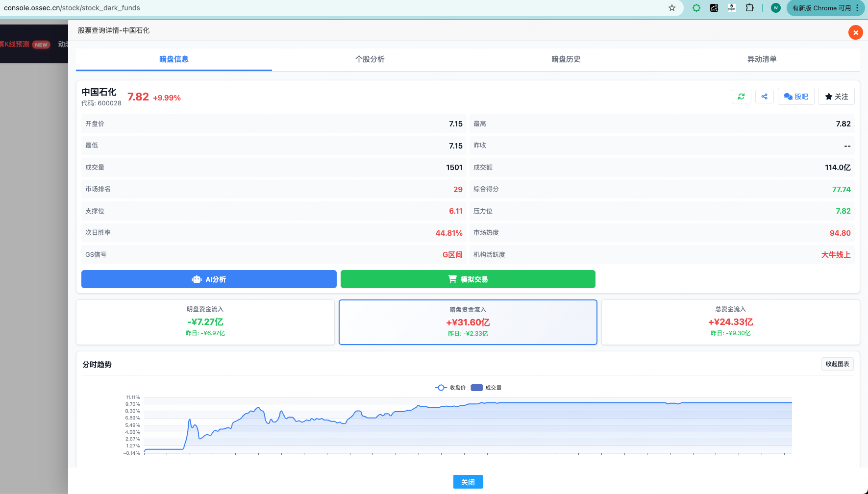Close the stock detail dialog with red X
The width and height of the screenshot is (868, 494).
point(856,32)
